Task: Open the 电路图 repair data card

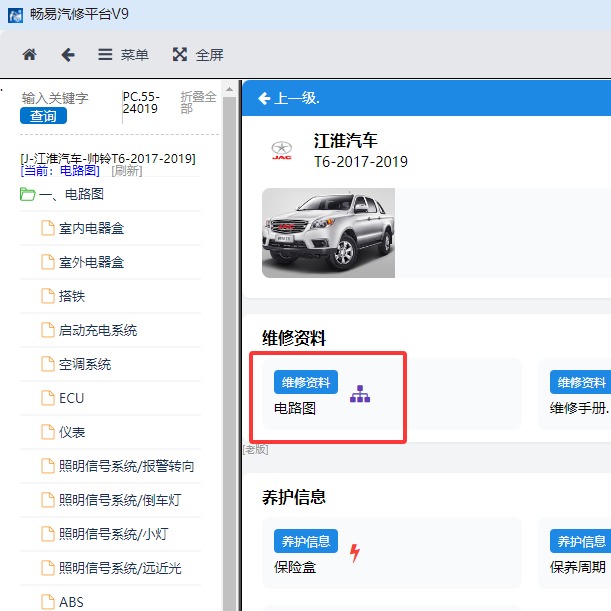Action: 392,394
